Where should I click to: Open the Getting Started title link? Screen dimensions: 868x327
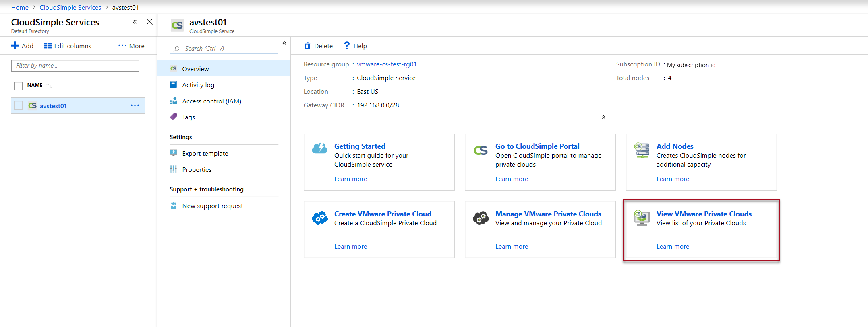tap(360, 146)
